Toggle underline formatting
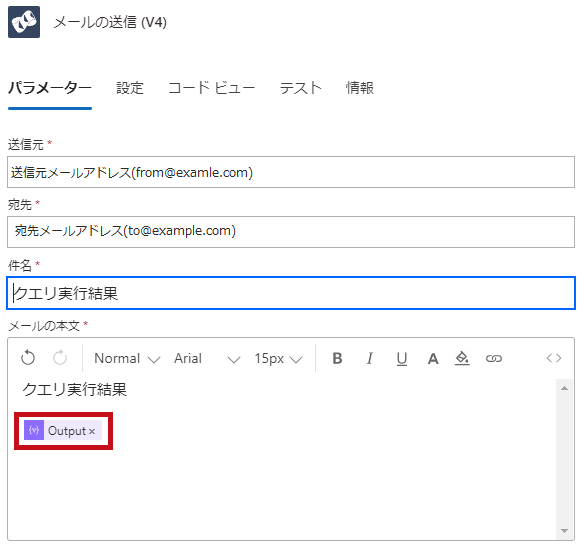This screenshot has width=581, height=547. click(402, 358)
